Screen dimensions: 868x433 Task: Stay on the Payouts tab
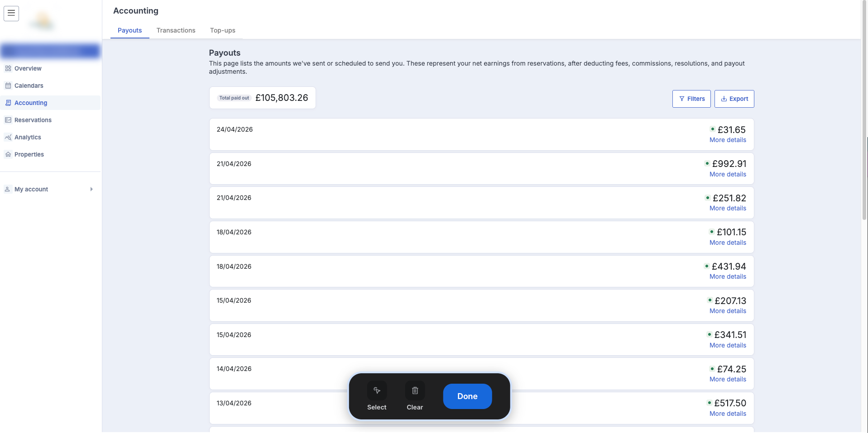click(x=129, y=30)
